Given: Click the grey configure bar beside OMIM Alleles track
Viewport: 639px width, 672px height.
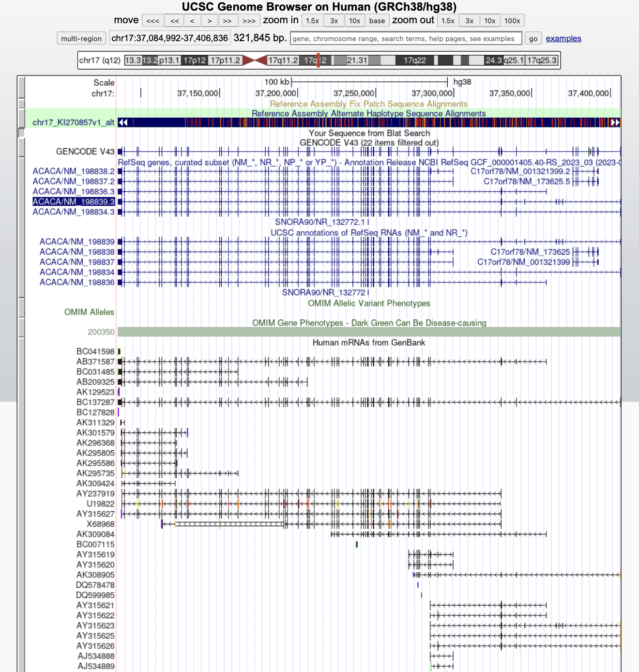Looking at the screenshot, I should point(21,308).
